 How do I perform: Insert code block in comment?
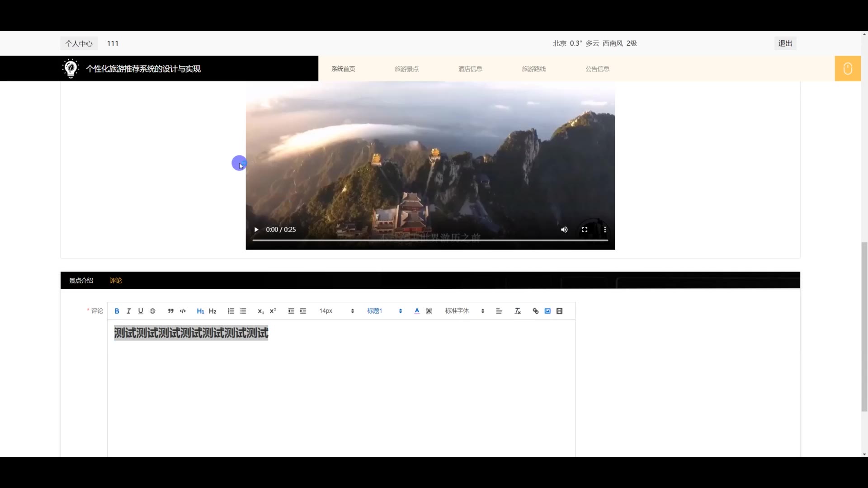coord(183,311)
